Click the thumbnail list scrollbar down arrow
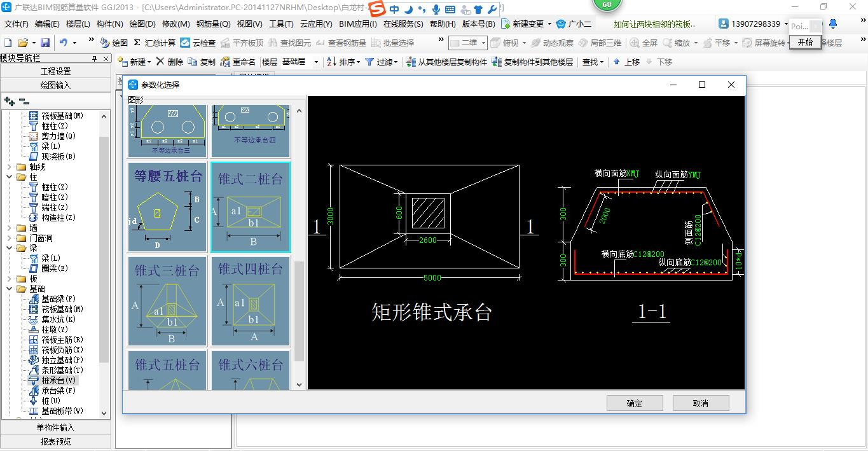 (x=300, y=384)
